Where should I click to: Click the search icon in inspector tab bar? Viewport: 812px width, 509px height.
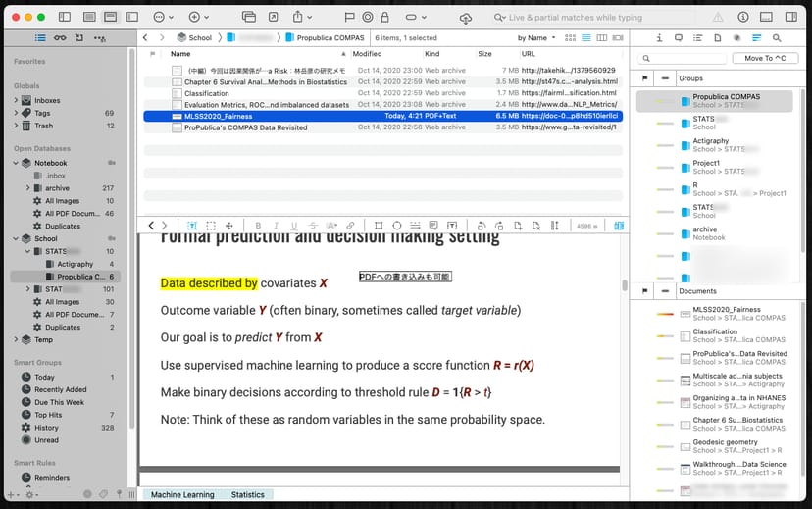(777, 37)
